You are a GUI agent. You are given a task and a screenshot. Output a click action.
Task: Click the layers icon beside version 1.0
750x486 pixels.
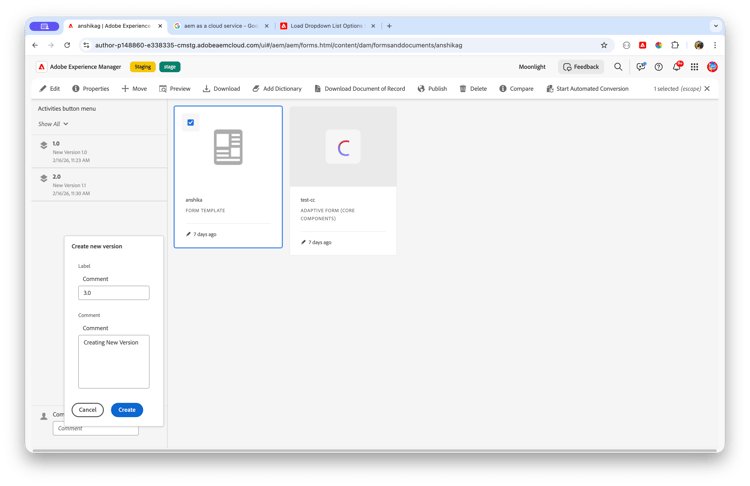(x=44, y=145)
